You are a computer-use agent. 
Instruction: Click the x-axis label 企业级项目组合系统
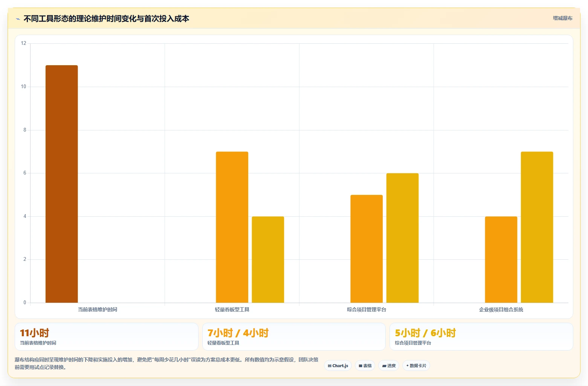[501, 309]
